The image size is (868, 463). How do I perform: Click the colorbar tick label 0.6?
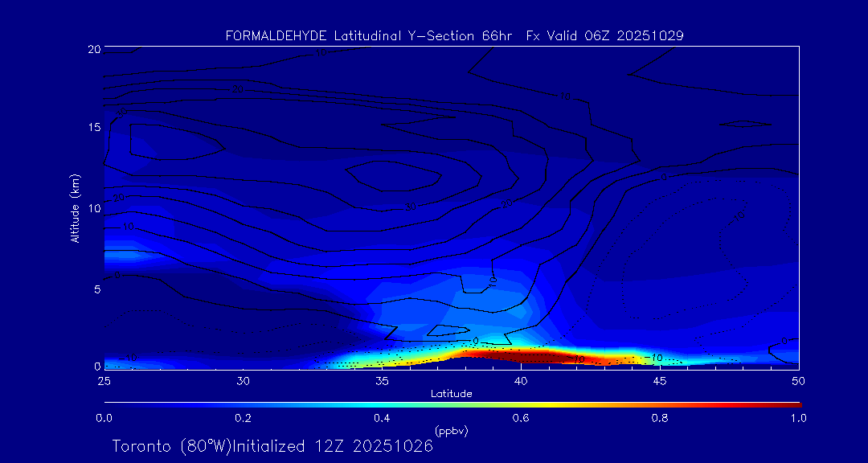pyautogui.click(x=521, y=418)
